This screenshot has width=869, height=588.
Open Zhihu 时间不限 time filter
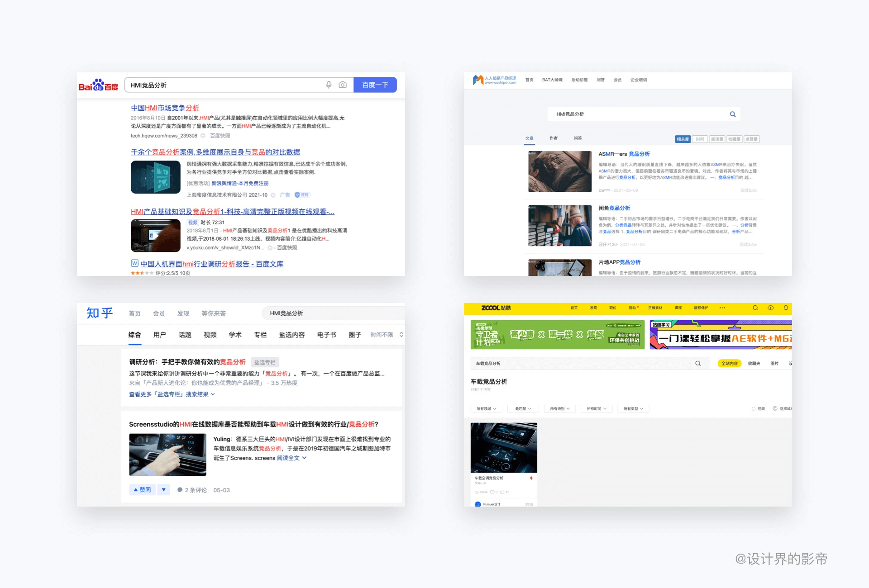coord(387,335)
